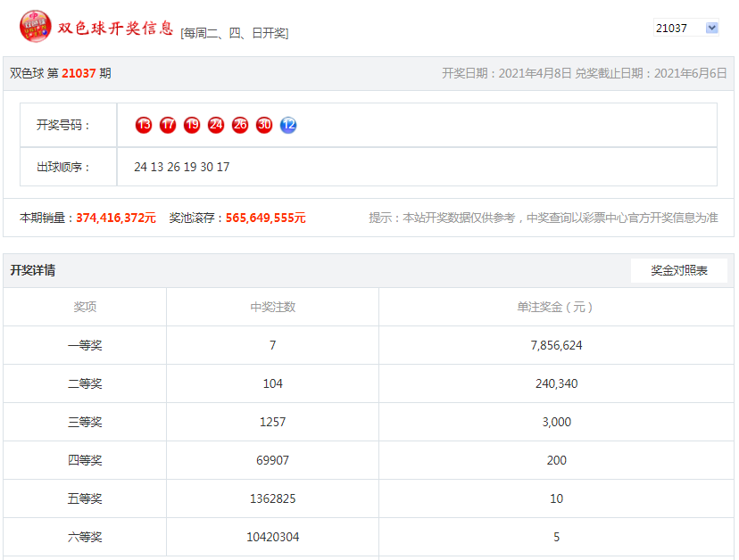The width and height of the screenshot is (739, 560).
Task: Click the draw schedule text 每周二、四、日开奖
Action: (x=234, y=33)
